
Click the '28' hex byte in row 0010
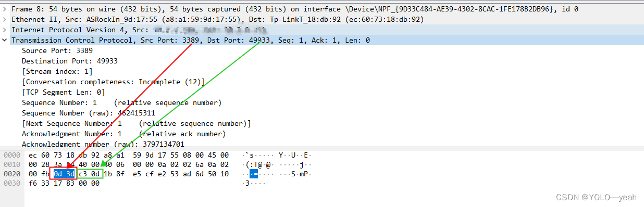(45, 164)
